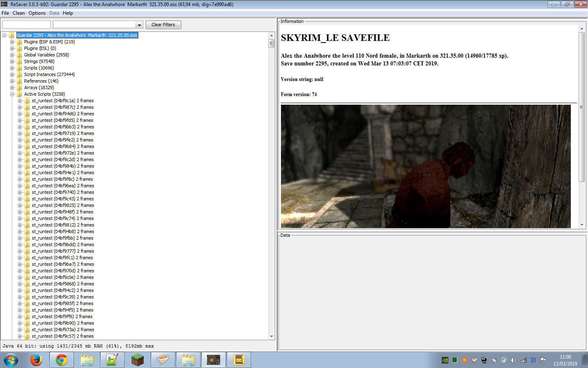588x368 pixels.
Task: Open the network signal tray icon
Action: click(x=523, y=360)
